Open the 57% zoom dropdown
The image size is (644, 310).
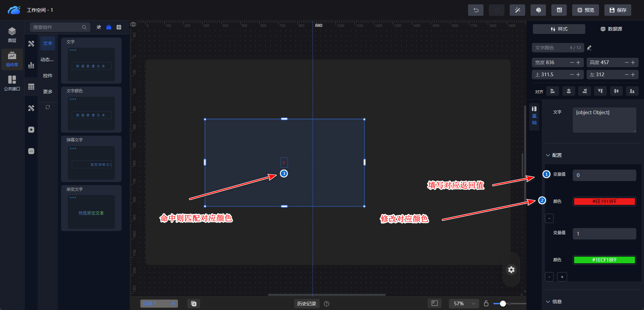(464, 304)
